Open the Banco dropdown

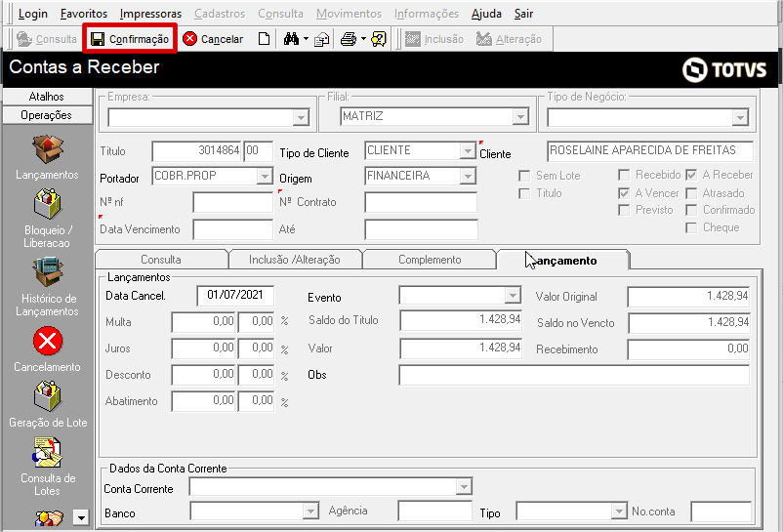tap(310, 512)
